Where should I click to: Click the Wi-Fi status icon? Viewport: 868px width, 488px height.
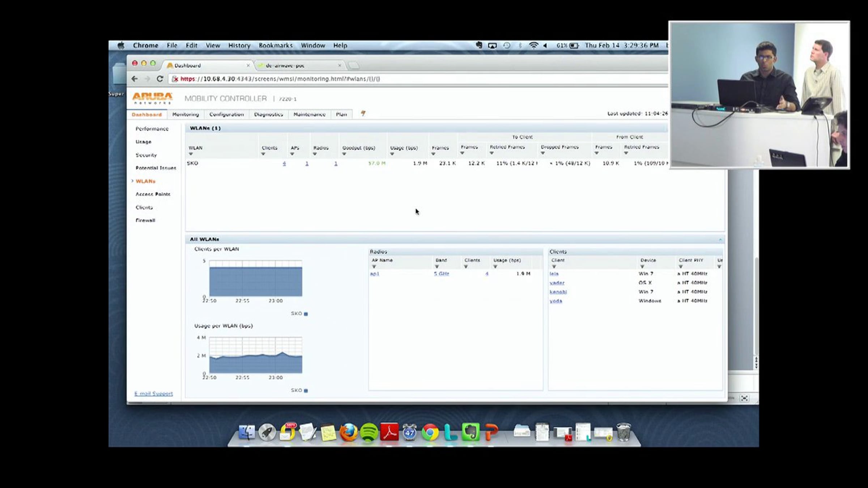click(x=533, y=46)
